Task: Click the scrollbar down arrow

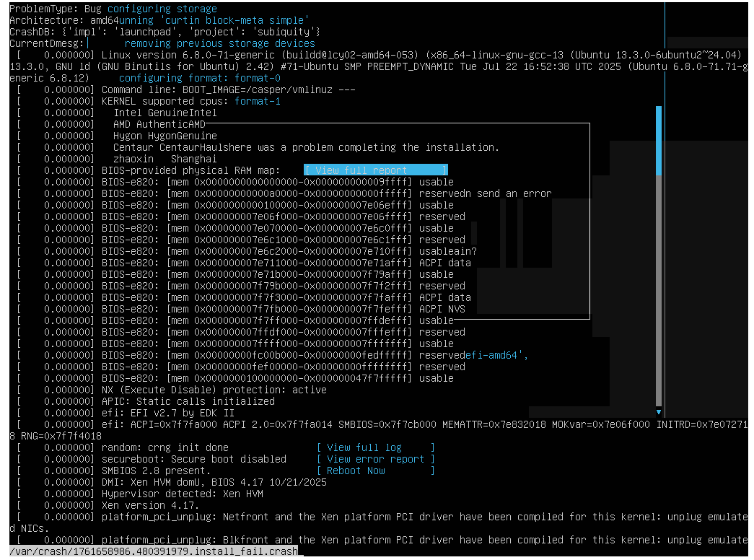Action: [x=658, y=412]
